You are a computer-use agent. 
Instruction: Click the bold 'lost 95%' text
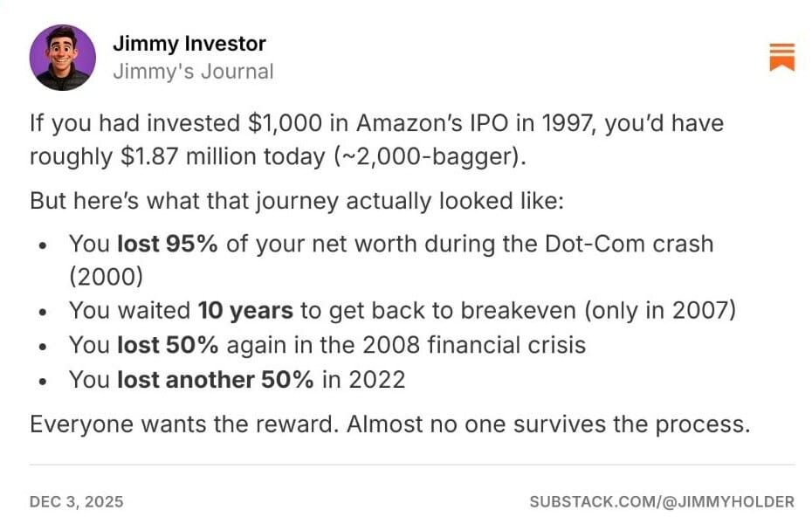tap(168, 244)
